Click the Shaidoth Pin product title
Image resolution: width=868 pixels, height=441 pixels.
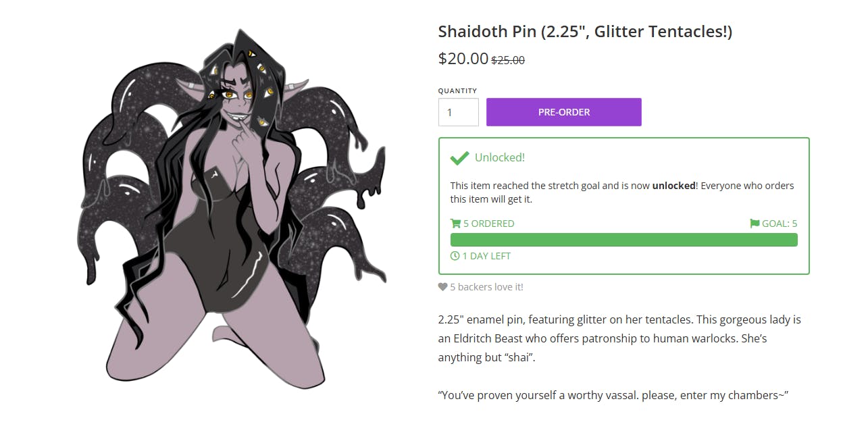coord(585,31)
